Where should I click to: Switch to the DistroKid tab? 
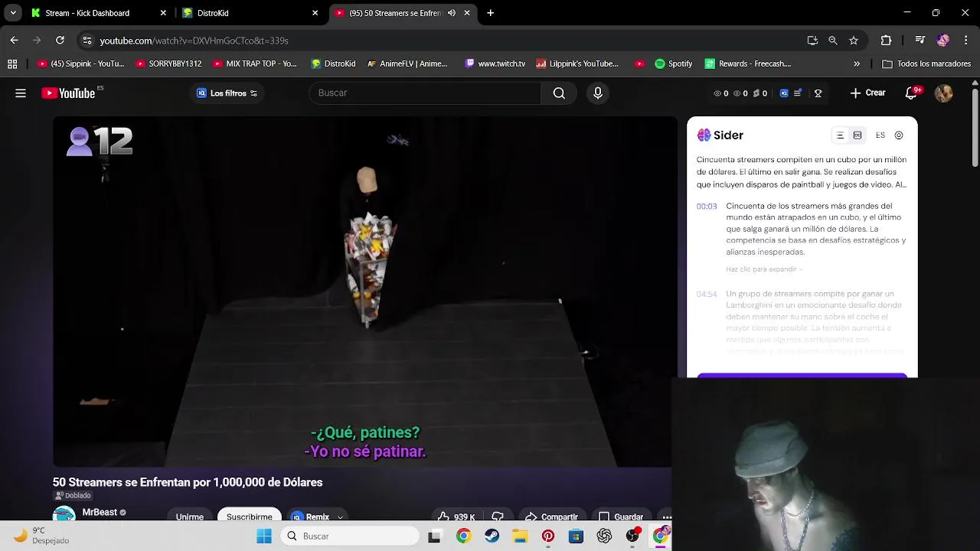click(213, 13)
